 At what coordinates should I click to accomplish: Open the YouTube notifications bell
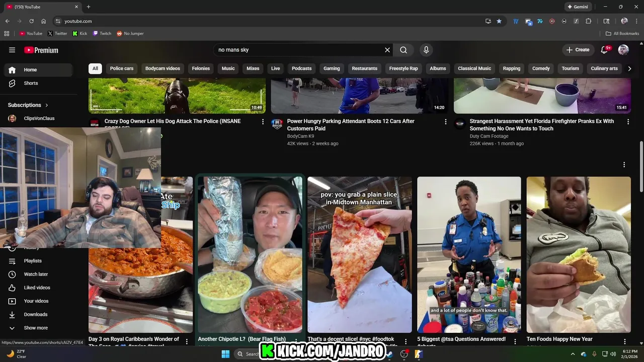(605, 50)
